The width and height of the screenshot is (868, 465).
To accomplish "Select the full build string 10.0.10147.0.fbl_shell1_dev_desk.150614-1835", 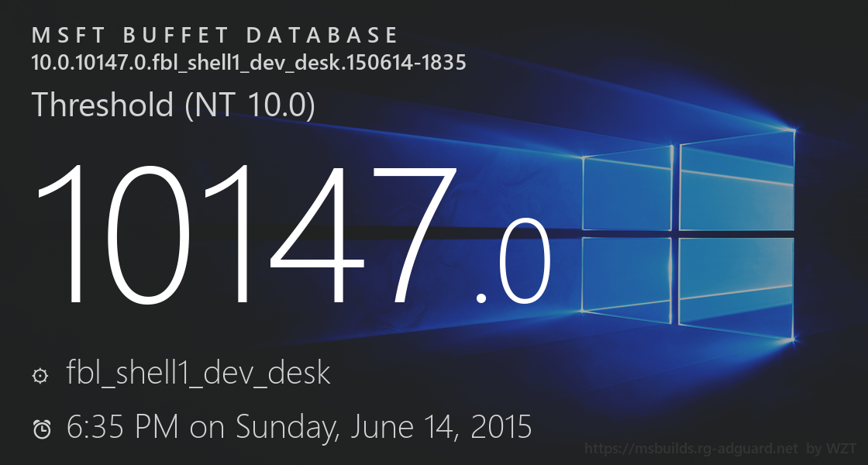I will 248,63.
